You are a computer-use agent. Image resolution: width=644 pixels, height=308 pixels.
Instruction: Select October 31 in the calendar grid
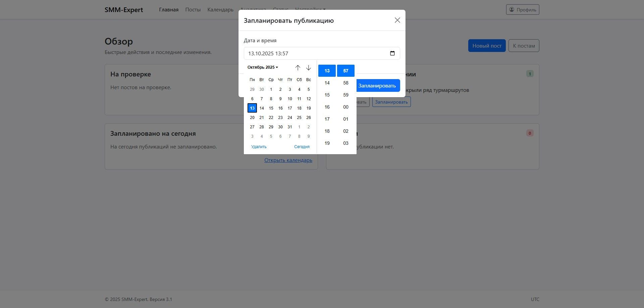tap(290, 127)
